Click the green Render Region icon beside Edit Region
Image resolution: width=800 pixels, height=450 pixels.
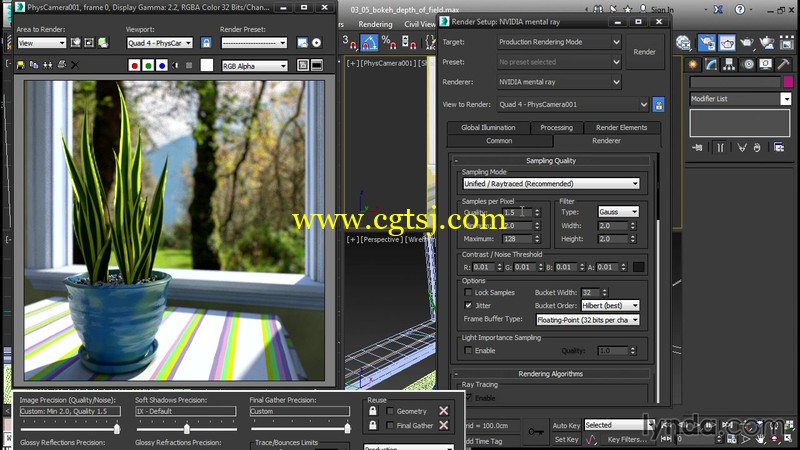point(103,42)
